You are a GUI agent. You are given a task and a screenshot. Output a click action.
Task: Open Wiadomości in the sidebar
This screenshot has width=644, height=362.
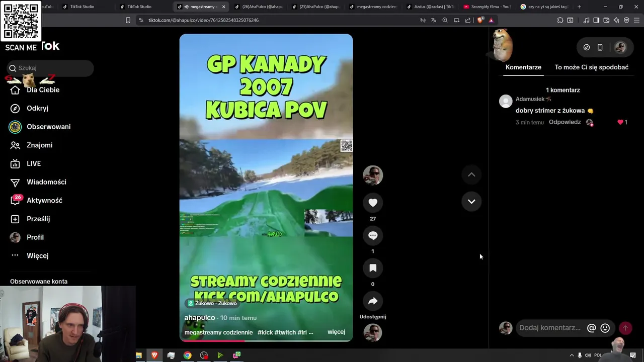coord(46,182)
